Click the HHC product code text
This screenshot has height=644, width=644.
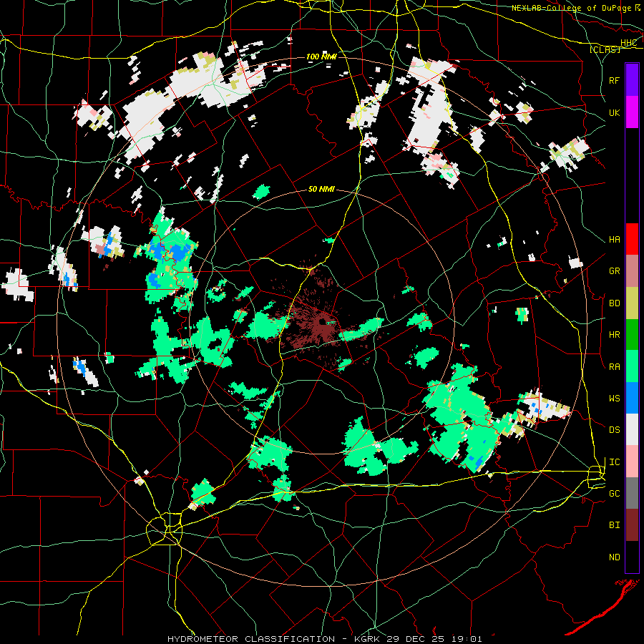click(x=628, y=43)
